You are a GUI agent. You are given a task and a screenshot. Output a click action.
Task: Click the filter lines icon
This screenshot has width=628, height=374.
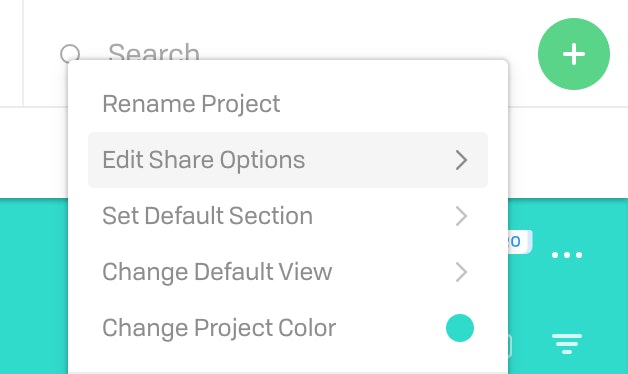click(567, 344)
